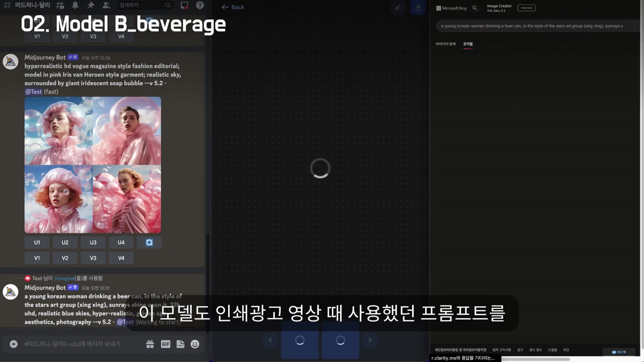Click the Bing search magnifier icon
The height and width of the screenshot is (362, 644).
tap(475, 8)
